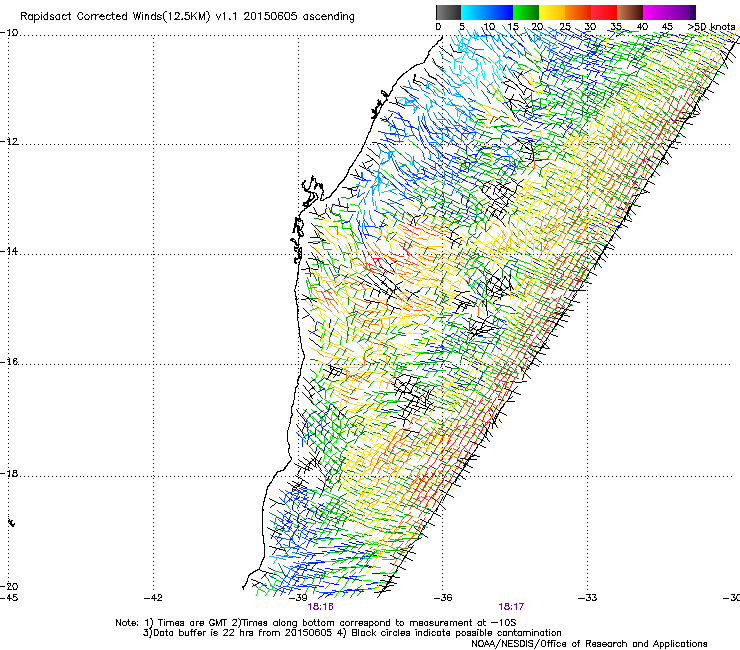The height and width of the screenshot is (650, 740).
Task: Click the legend scale number 40
Action: tap(642, 27)
